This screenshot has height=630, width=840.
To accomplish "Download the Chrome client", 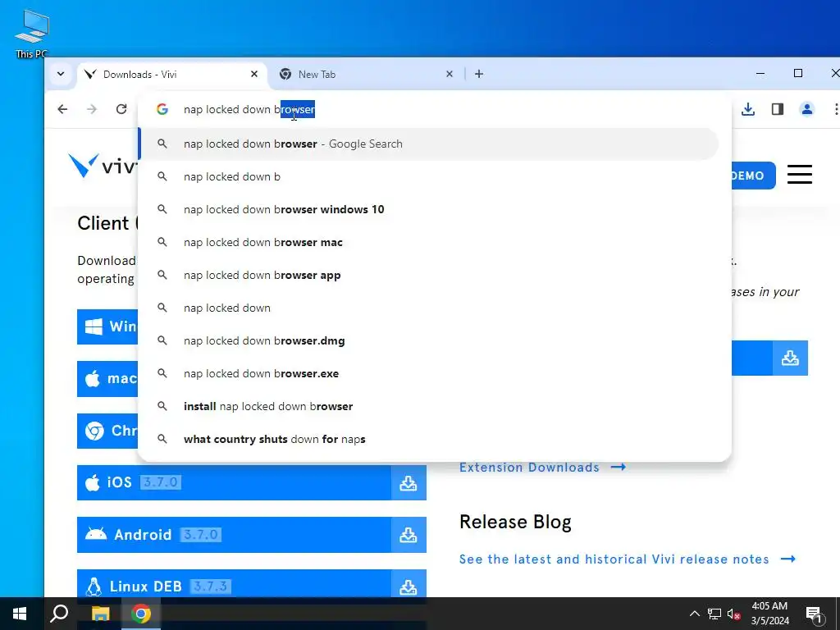I will (107, 431).
